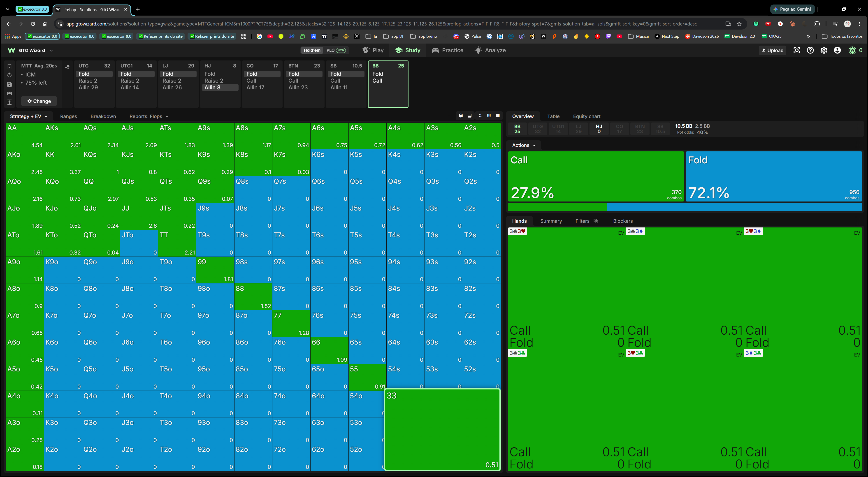Click the green Call 27.9% action card
Screen dimensions: 868x477
[596, 176]
